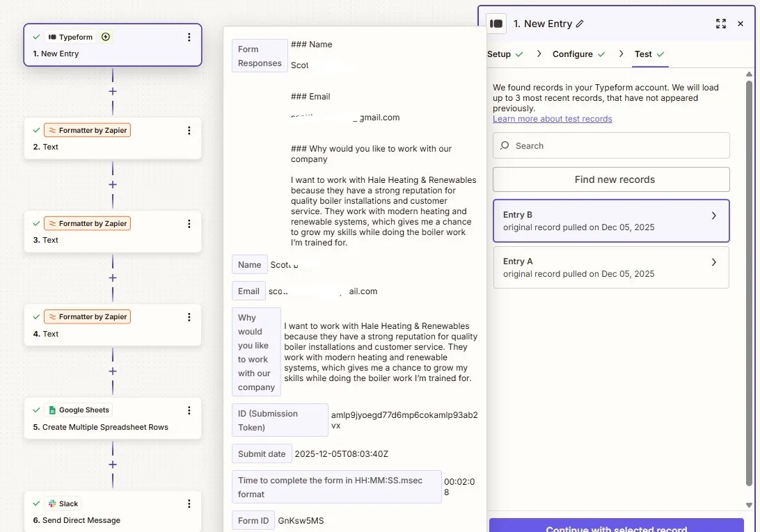Click the Slack app badge
The image size is (760, 532).
tap(63, 503)
